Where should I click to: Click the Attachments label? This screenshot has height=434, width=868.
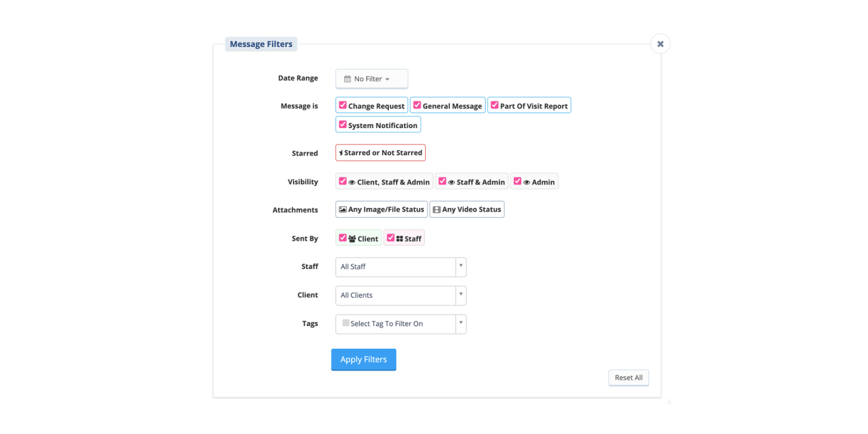click(295, 210)
